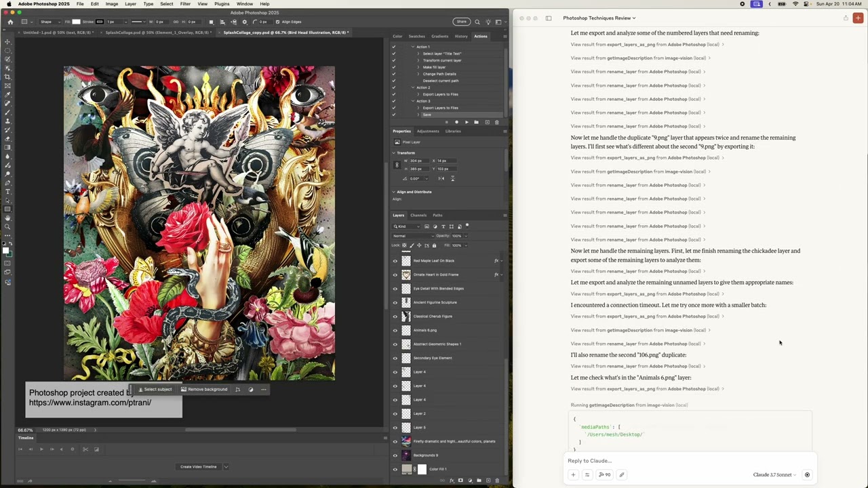The image size is (868, 488).
Task: Hide the Backgrounds 9 layer
Action: click(395, 455)
